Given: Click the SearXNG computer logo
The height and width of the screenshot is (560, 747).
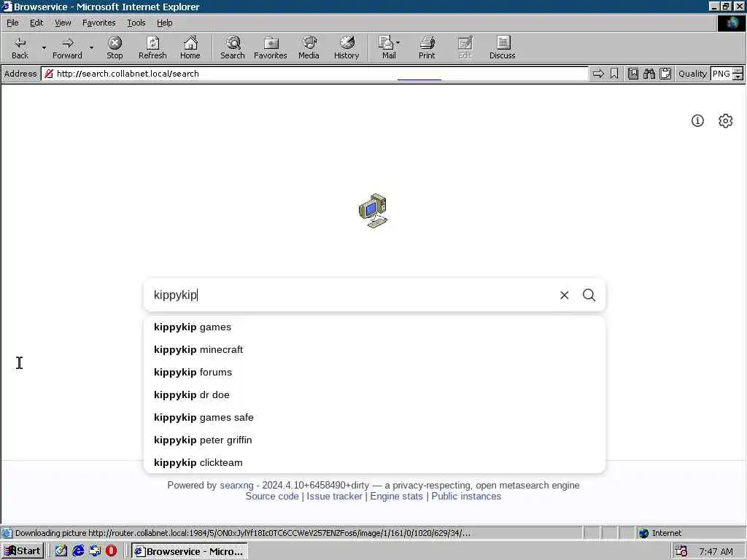Looking at the screenshot, I should (373, 211).
